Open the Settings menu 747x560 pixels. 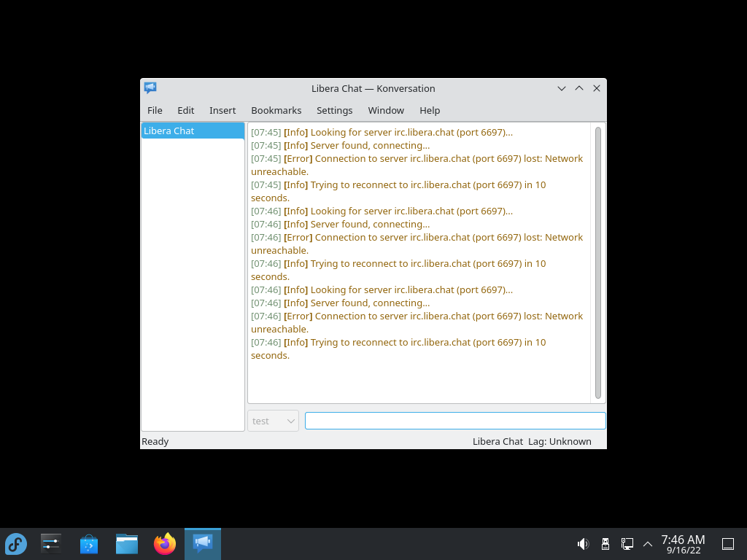coord(334,111)
